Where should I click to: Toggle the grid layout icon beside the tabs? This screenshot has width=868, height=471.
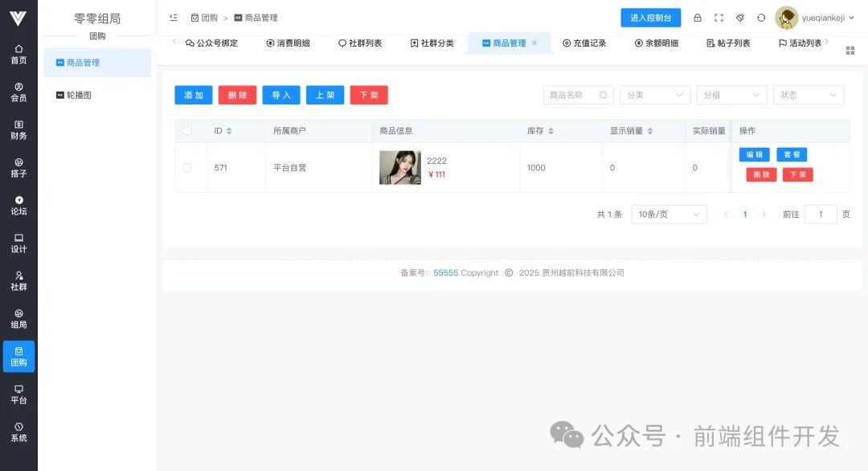click(850, 50)
